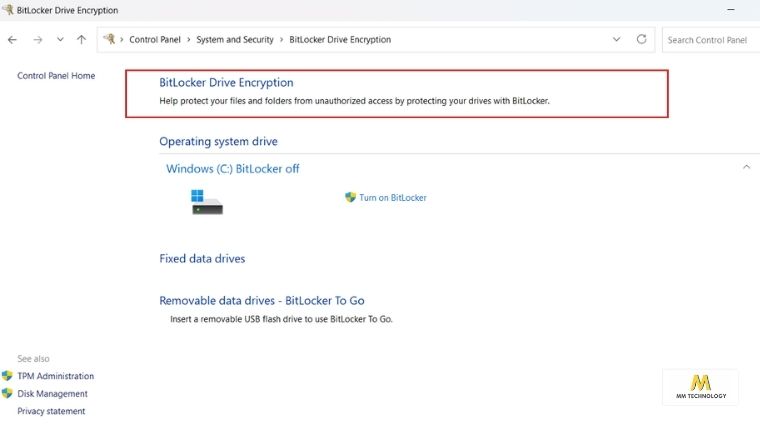The image size is (760, 430).
Task: Open Control Panel breadcrumb
Action: (x=155, y=40)
